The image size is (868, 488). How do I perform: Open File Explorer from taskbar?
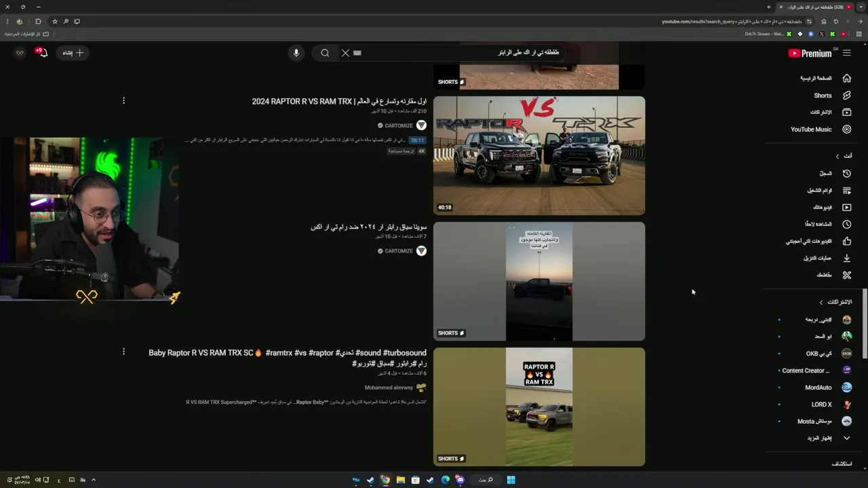(400, 480)
